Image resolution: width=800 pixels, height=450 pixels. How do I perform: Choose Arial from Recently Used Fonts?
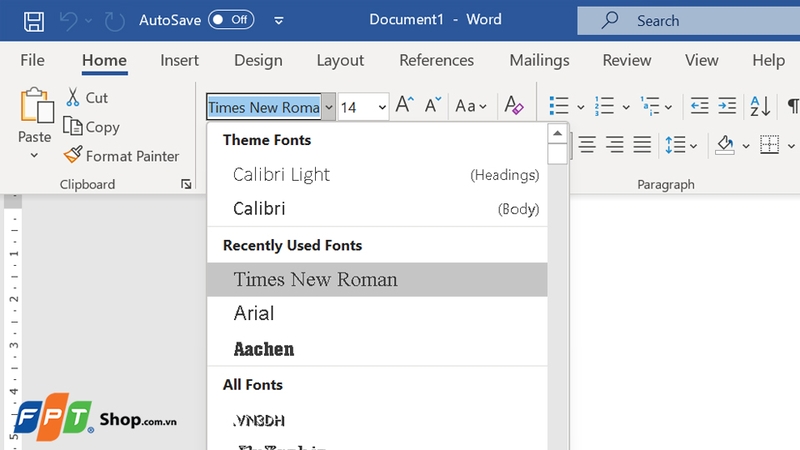pos(254,313)
